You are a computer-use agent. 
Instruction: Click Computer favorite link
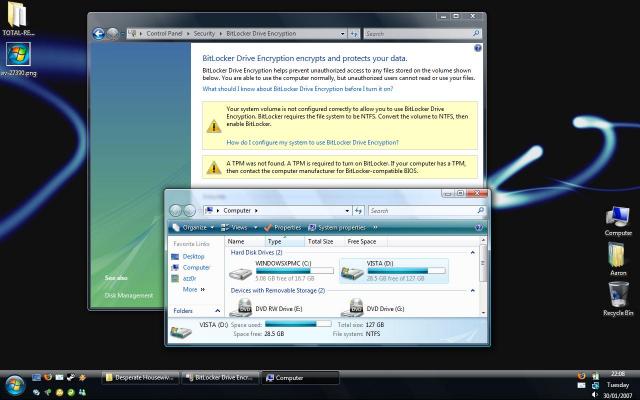click(x=191, y=267)
